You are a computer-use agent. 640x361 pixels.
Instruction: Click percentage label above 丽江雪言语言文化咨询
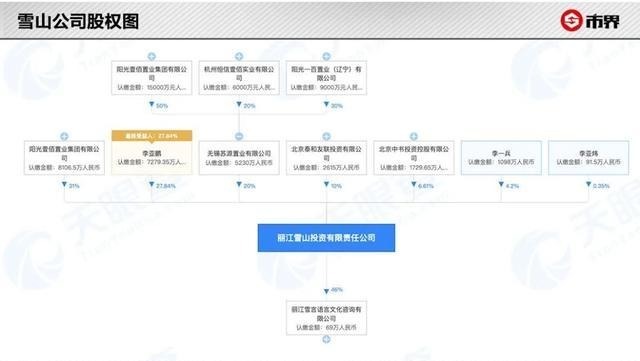click(x=336, y=290)
